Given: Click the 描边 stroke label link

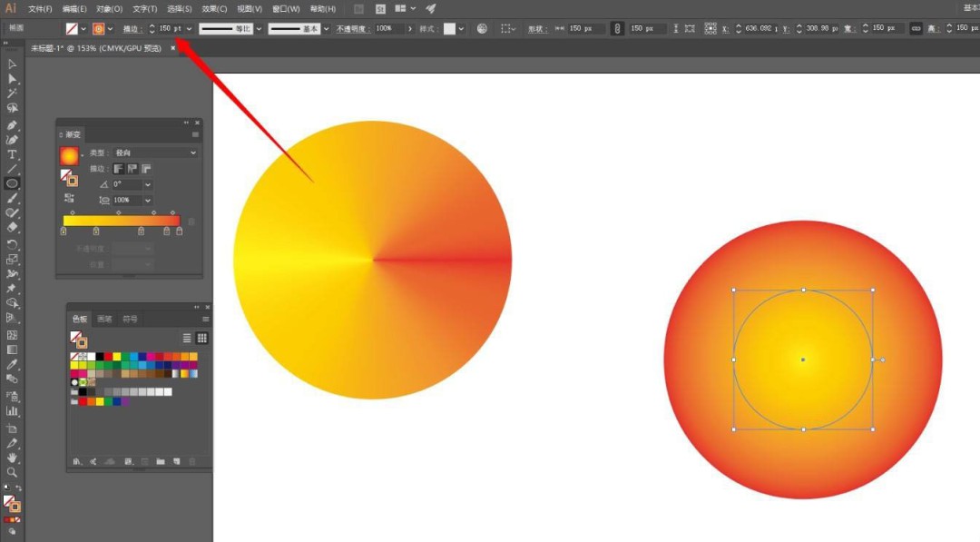Looking at the screenshot, I should click(x=132, y=29).
